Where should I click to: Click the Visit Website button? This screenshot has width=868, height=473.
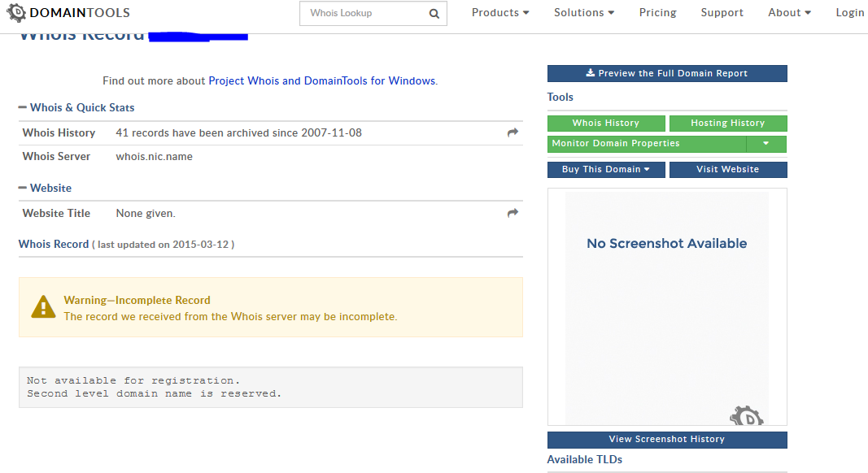(728, 169)
